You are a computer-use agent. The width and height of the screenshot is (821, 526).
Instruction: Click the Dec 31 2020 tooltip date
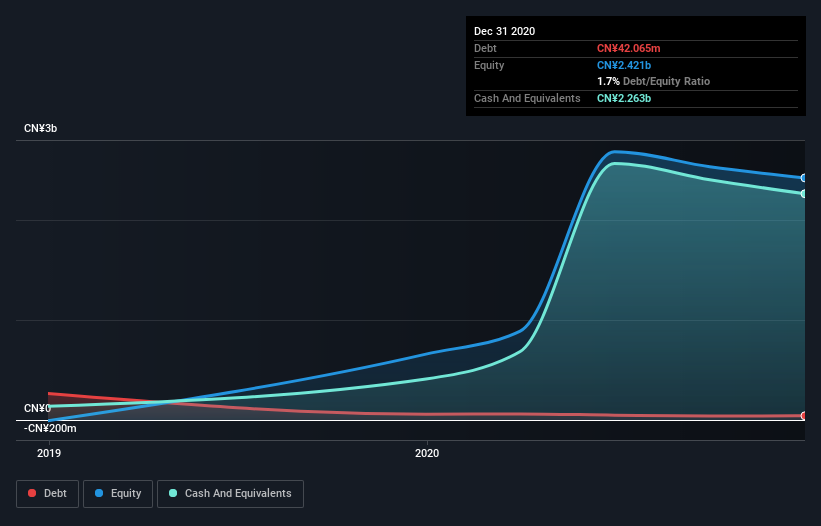[504, 31]
